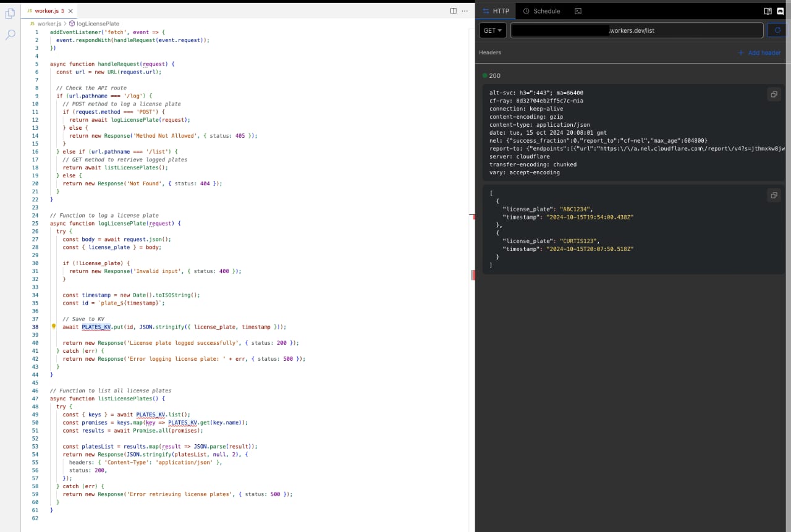
Task: Switch to the HTTP tab
Action: [496, 11]
